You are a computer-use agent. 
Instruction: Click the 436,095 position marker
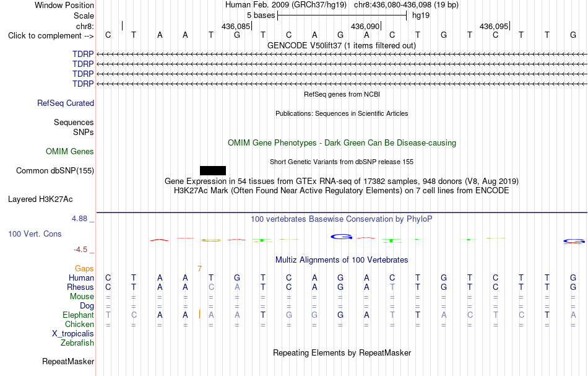494,26
